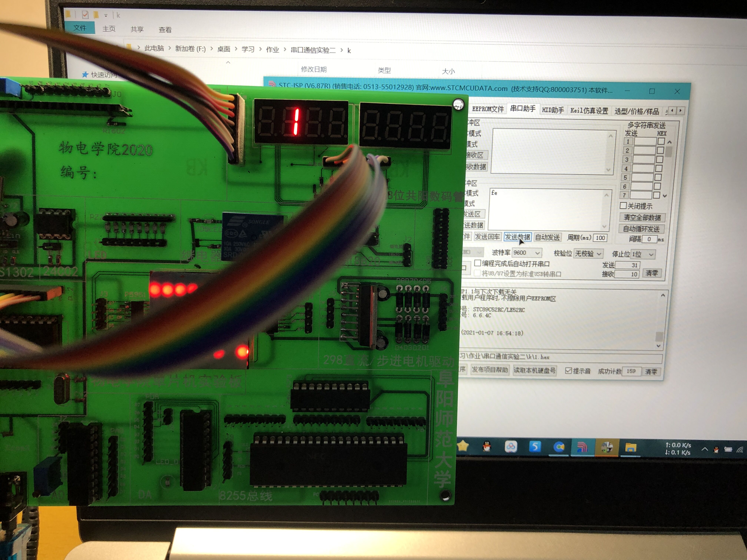Screen dimensions: 747x560
Task: Expand breadcrumb chevron after 学习
Action: (260, 49)
